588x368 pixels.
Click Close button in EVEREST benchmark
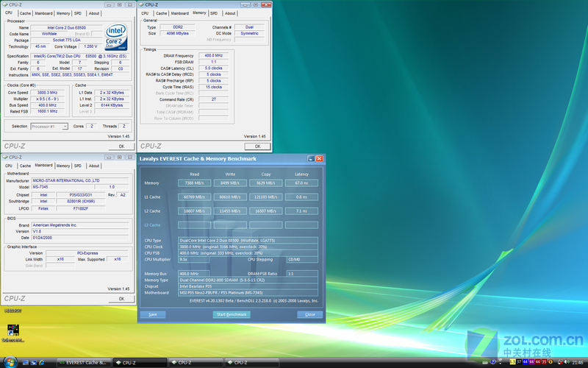(310, 315)
